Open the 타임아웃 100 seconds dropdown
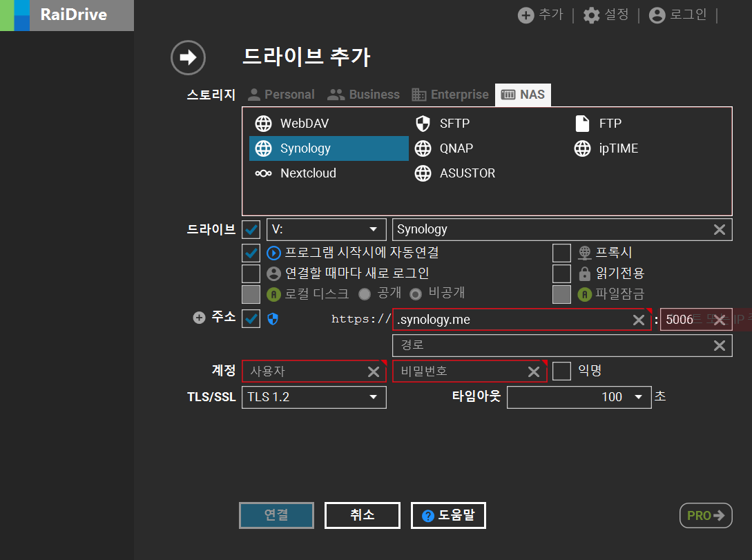Viewport: 752px width, 560px height. pyautogui.click(x=579, y=397)
